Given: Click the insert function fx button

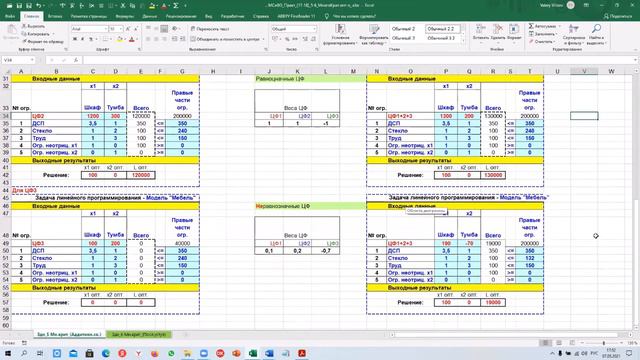Looking at the screenshot, I should [76, 60].
